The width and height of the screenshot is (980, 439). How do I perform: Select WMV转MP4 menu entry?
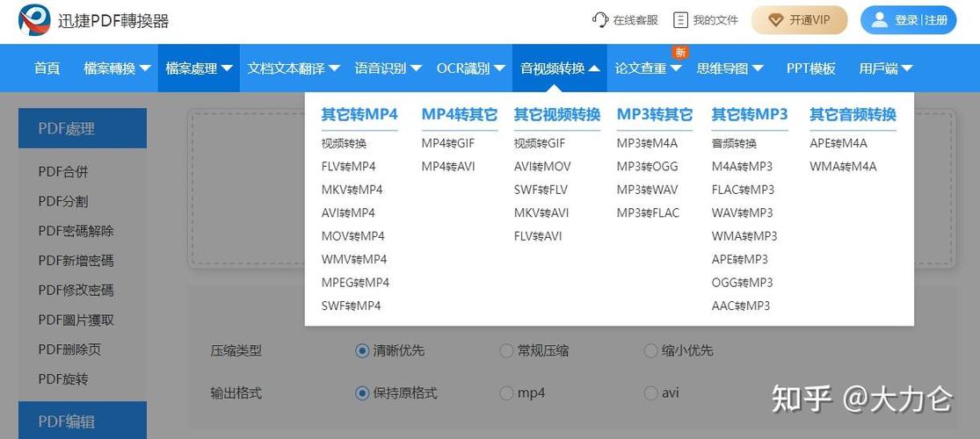(x=354, y=259)
